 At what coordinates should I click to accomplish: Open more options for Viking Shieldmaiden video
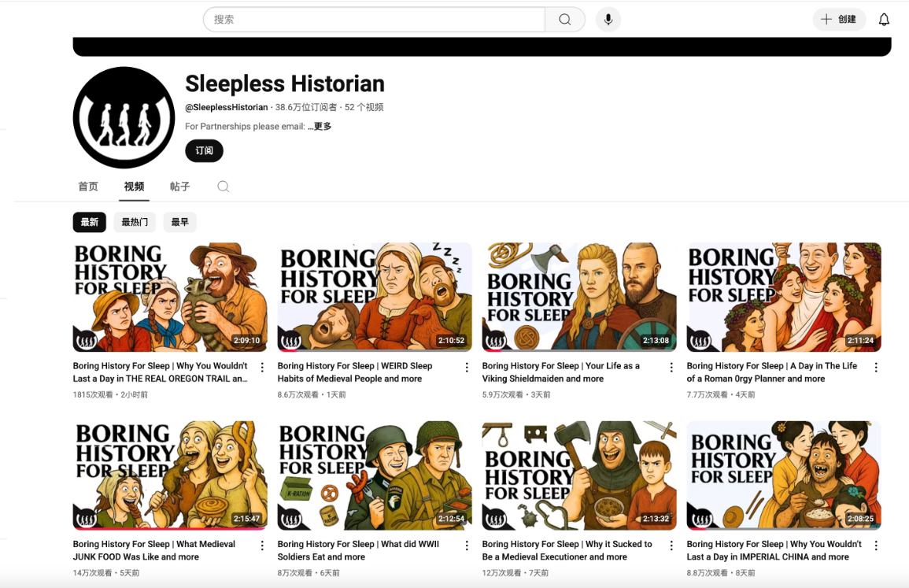tap(671, 368)
